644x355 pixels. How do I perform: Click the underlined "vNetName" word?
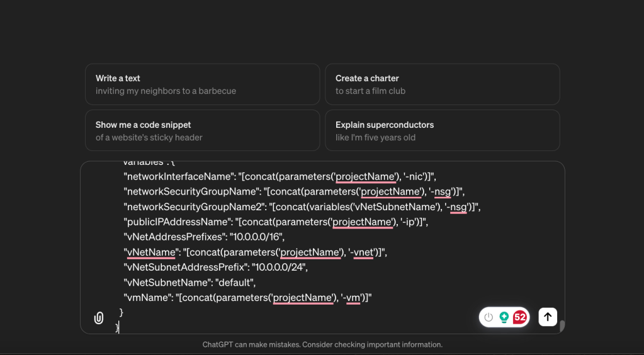tap(152, 252)
